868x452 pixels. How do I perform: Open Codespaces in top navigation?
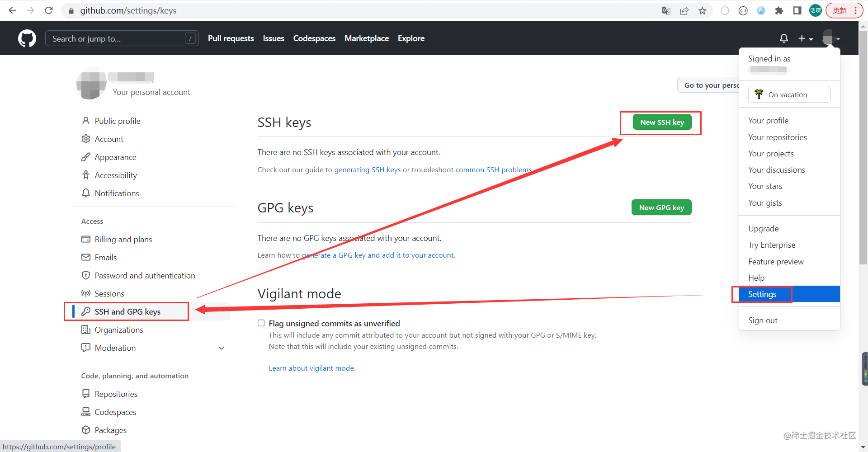(314, 38)
